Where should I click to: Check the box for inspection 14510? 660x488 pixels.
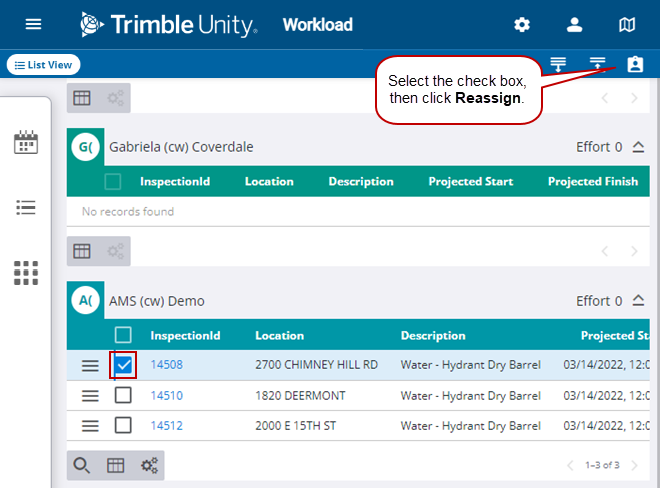tap(123, 395)
